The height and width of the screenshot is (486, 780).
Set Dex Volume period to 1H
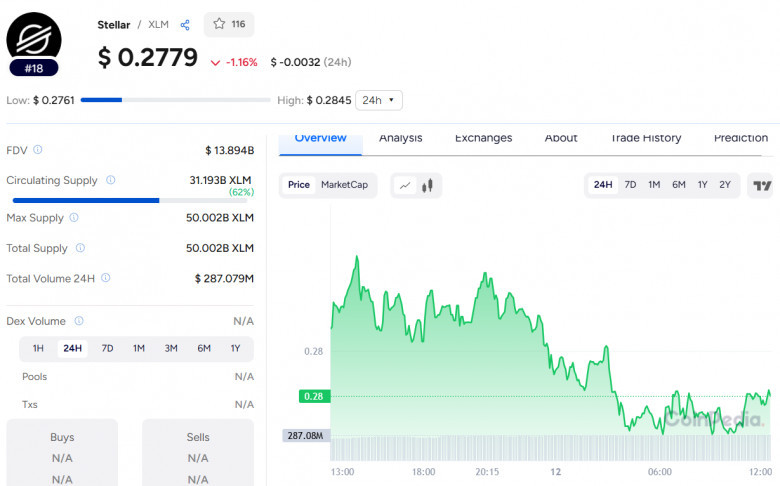tap(38, 348)
